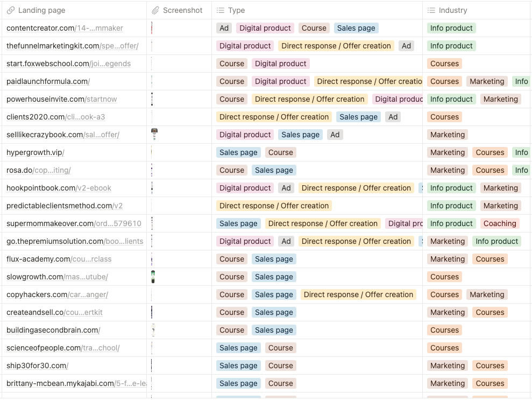Open screenshot thumbnail for createandsell.co row

[152, 312]
